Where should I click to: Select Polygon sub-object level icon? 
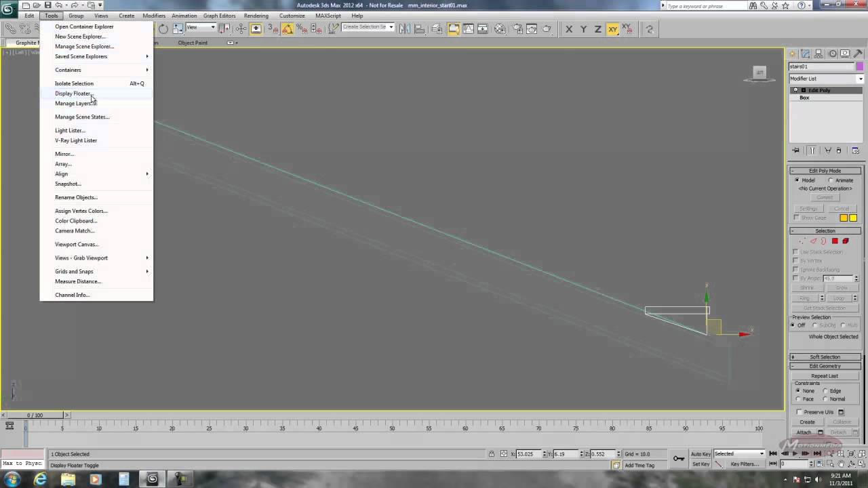[x=835, y=241]
